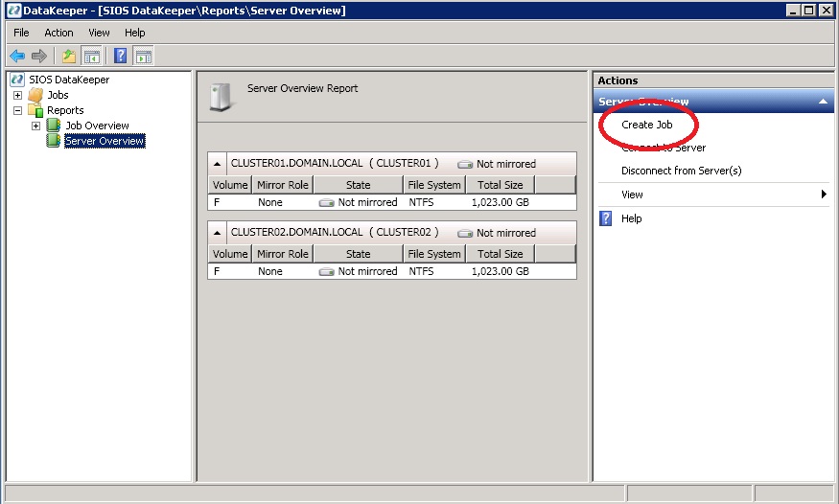Click Connect to Server action
Image resolution: width=839 pixels, height=504 pixels.
[x=664, y=148]
